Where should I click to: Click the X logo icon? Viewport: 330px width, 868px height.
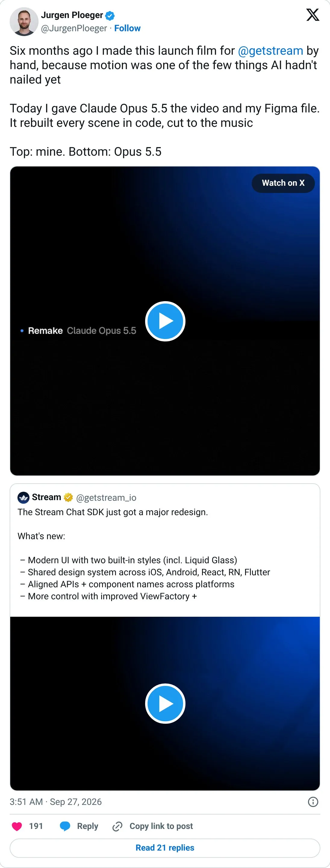click(313, 15)
